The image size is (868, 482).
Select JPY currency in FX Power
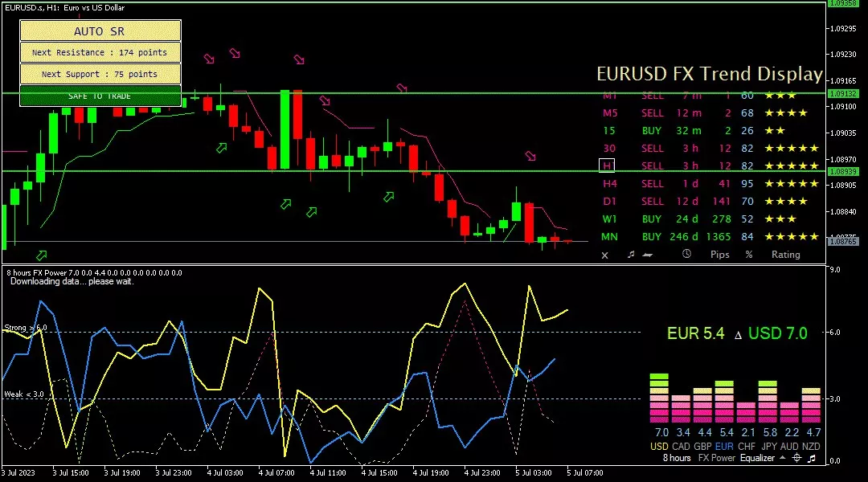tap(769, 447)
